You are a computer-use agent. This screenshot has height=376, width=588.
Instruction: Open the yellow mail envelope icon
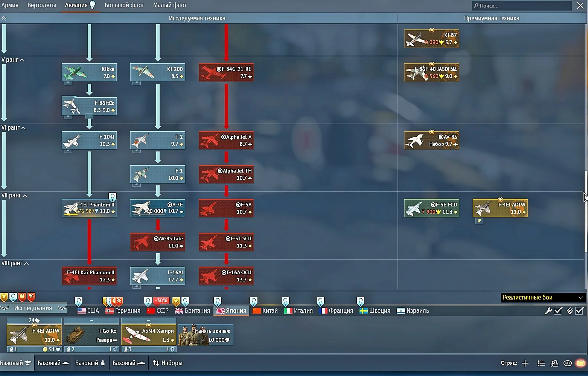[x=581, y=363]
